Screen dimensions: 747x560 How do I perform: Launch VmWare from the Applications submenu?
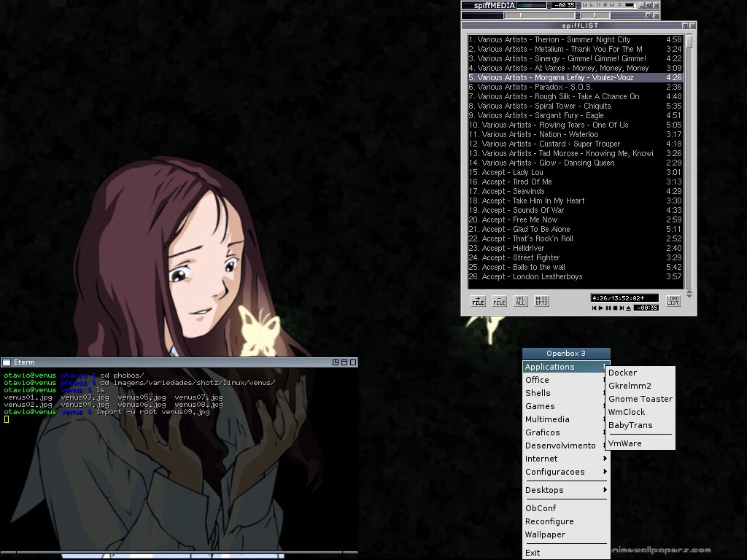point(640,443)
